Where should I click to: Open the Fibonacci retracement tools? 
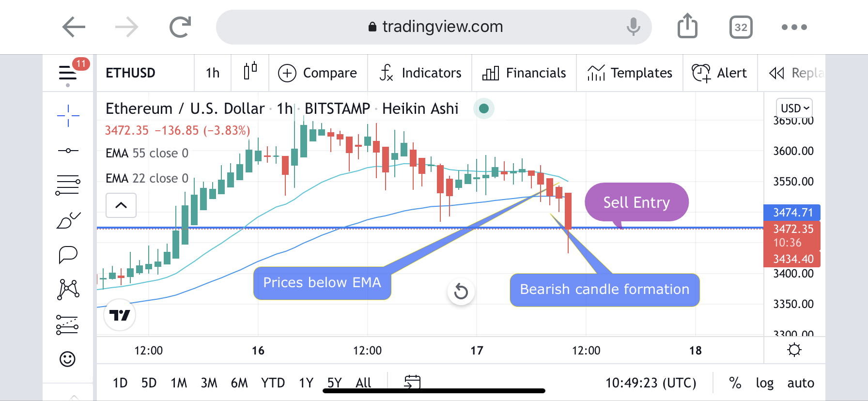click(68, 185)
